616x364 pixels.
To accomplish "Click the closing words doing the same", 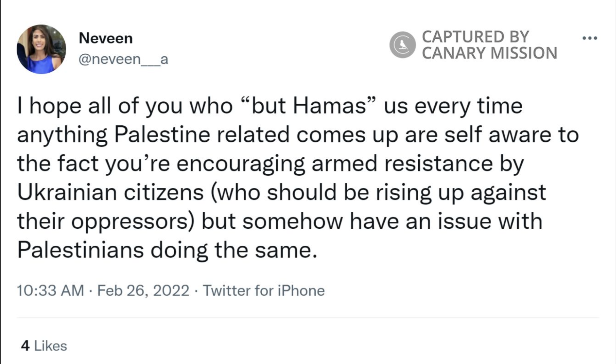I will [x=234, y=250].
